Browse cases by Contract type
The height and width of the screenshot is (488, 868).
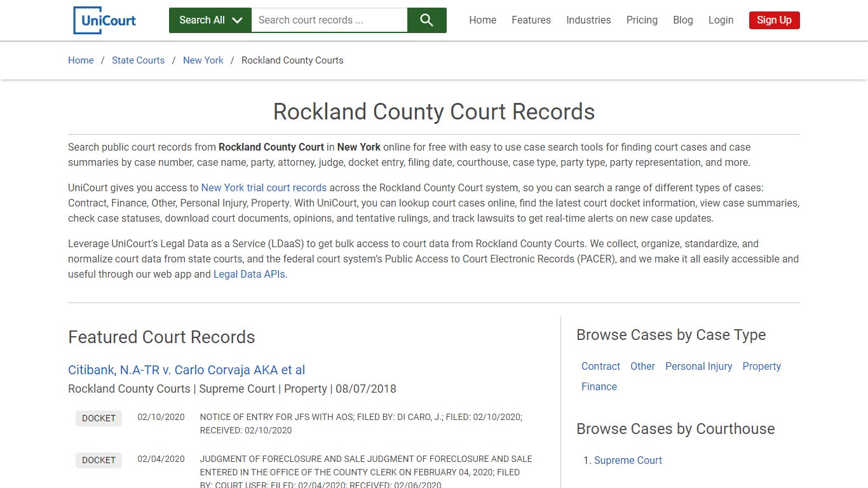(x=600, y=367)
